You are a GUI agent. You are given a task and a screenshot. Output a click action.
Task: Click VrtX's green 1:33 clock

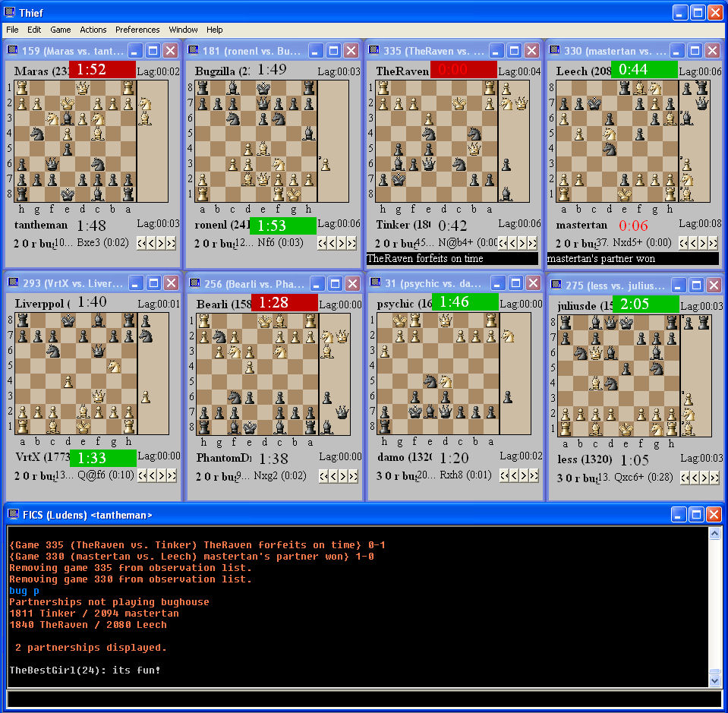point(103,458)
